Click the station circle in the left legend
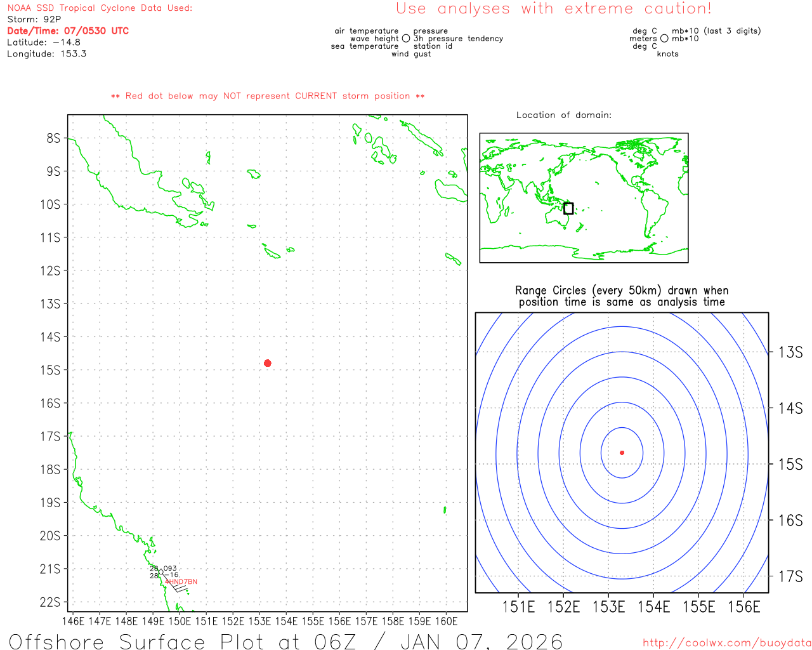The height and width of the screenshot is (650, 812). 406,39
